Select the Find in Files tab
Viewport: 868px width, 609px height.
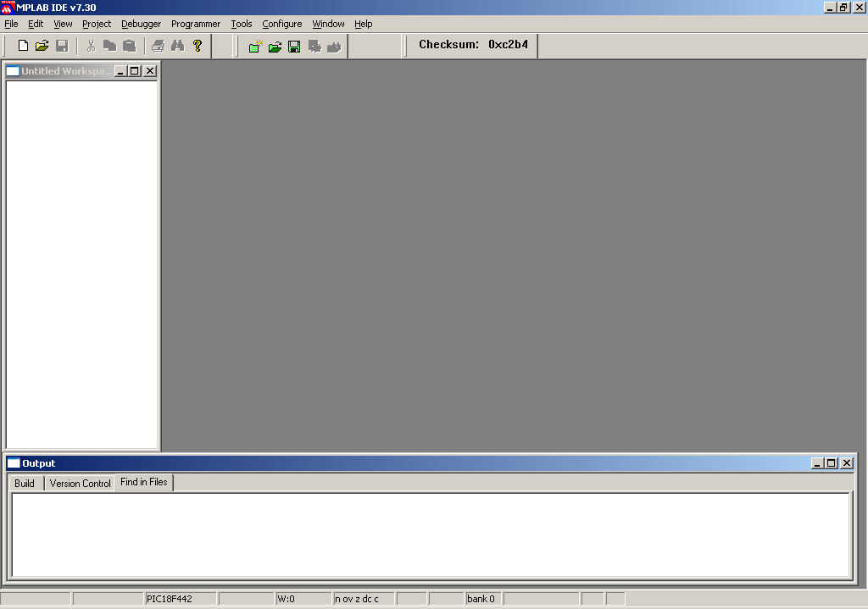point(144,482)
